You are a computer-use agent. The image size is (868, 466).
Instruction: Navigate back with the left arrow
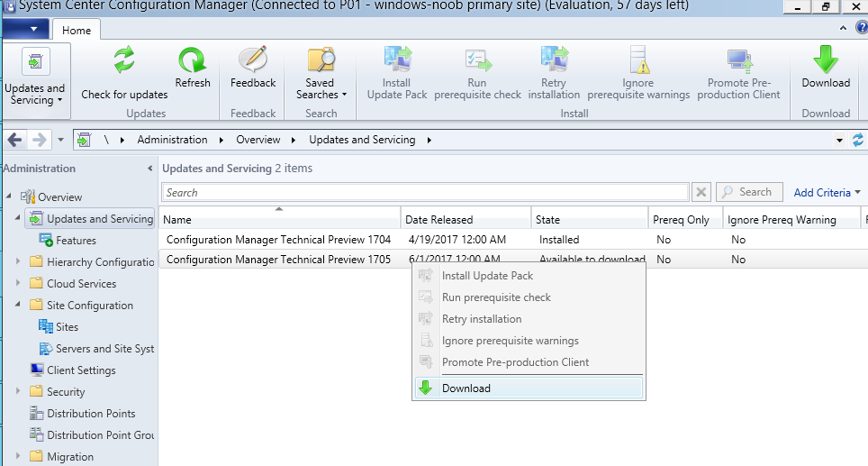point(15,140)
